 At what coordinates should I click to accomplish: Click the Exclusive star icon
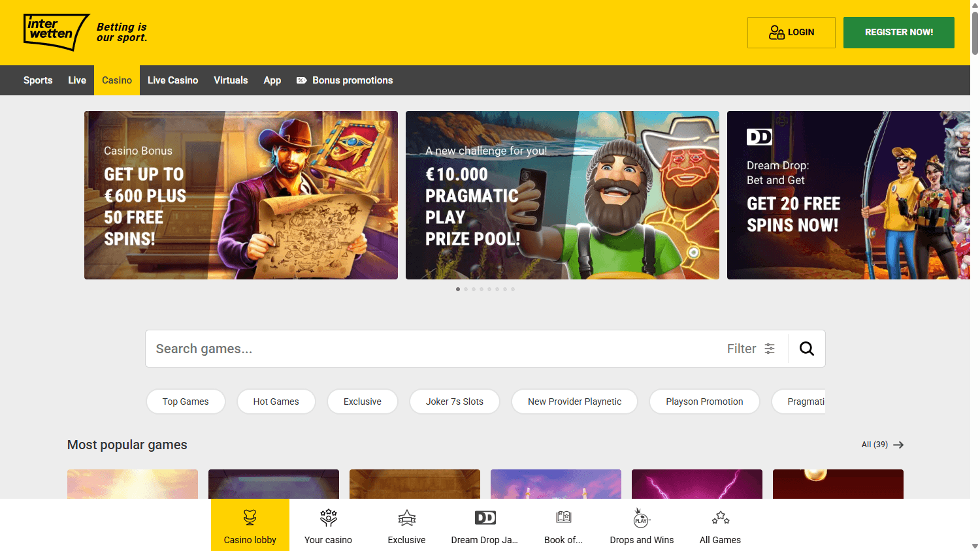tap(407, 518)
